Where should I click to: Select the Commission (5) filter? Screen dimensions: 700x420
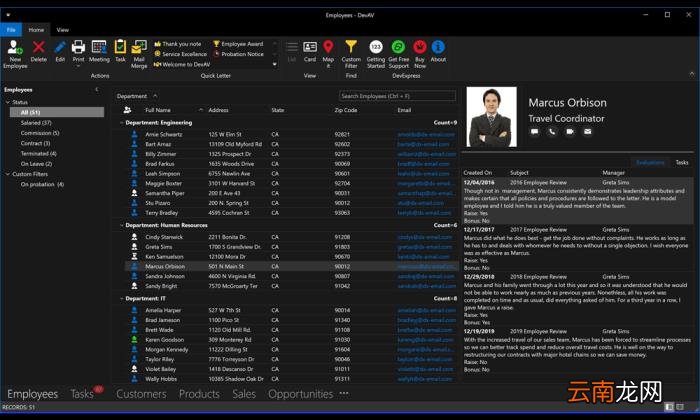(x=40, y=133)
